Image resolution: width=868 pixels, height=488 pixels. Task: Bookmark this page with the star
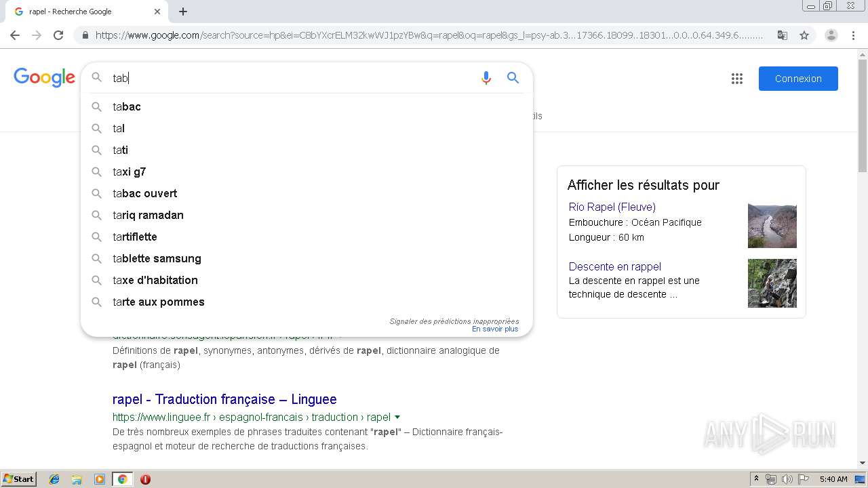804,35
